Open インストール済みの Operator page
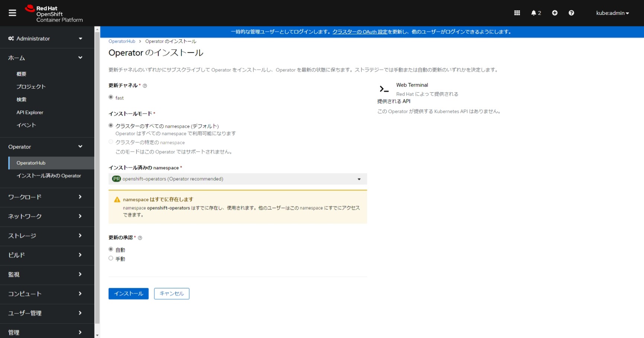 49,176
